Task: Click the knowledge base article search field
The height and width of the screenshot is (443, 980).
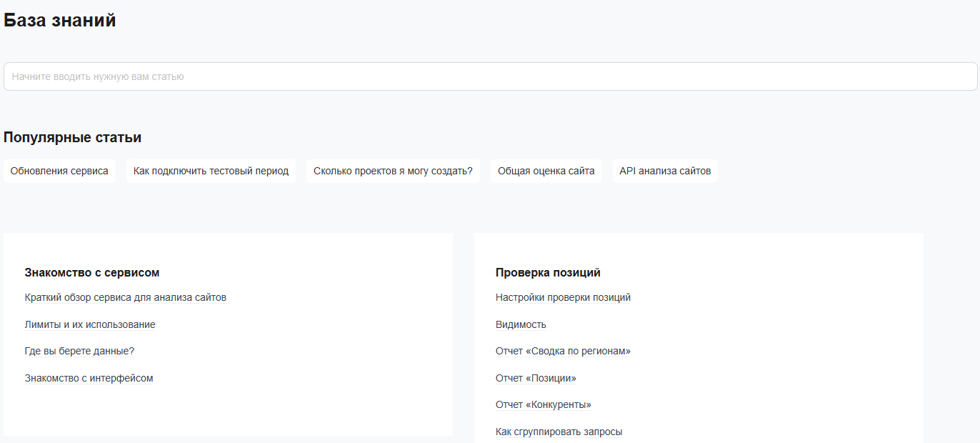Action: (x=490, y=76)
